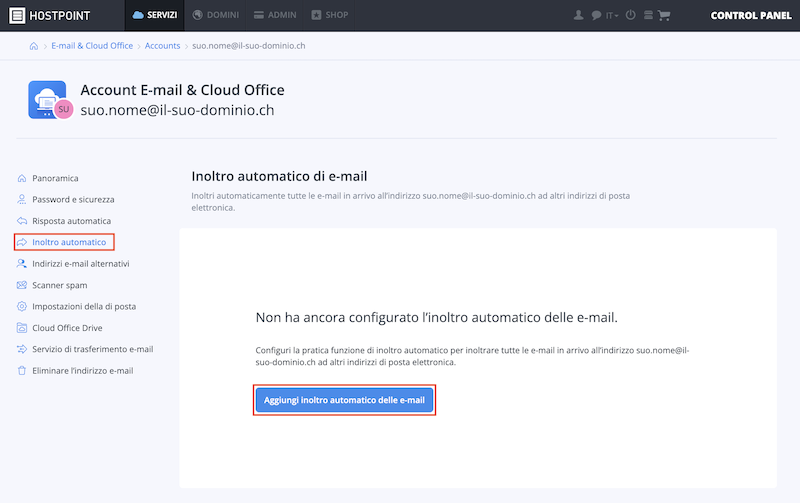Open the Accounts breadcrumb link

162,46
